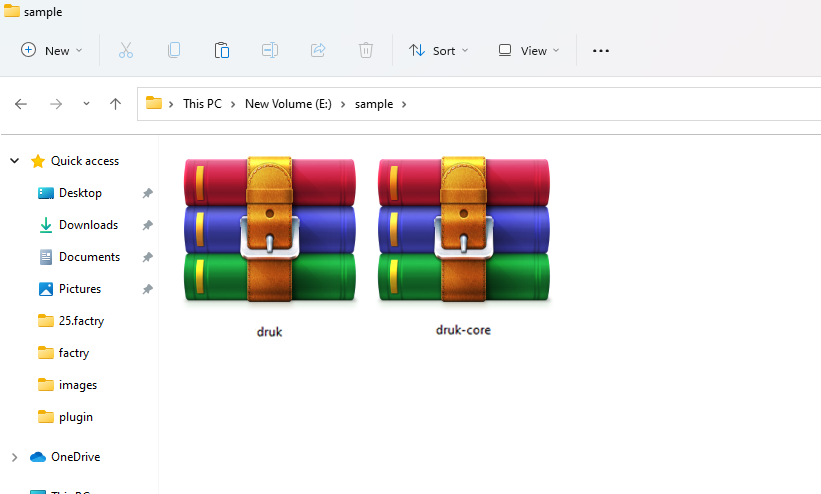Go up one folder level arrow
The width and height of the screenshot is (821, 494).
pos(115,104)
